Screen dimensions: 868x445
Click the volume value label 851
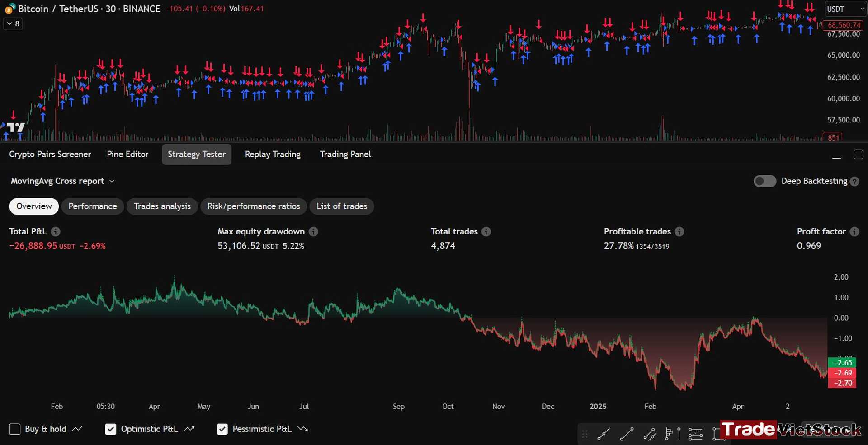(834, 138)
